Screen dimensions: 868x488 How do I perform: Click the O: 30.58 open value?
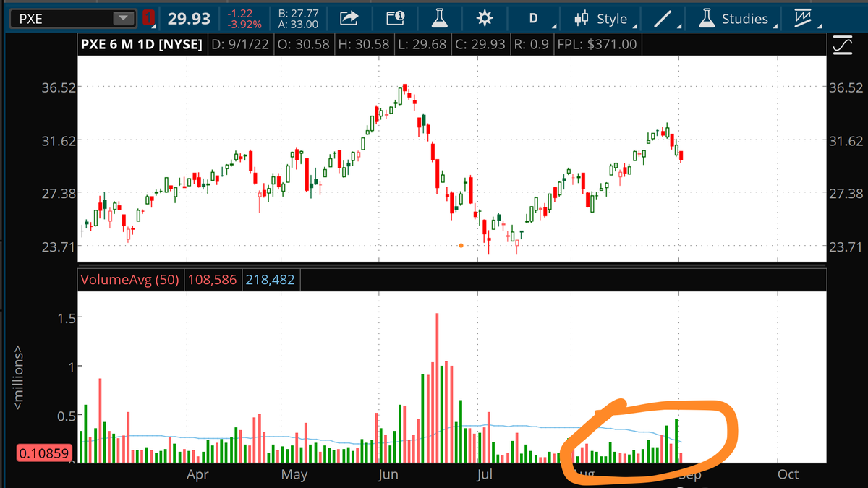[304, 45]
